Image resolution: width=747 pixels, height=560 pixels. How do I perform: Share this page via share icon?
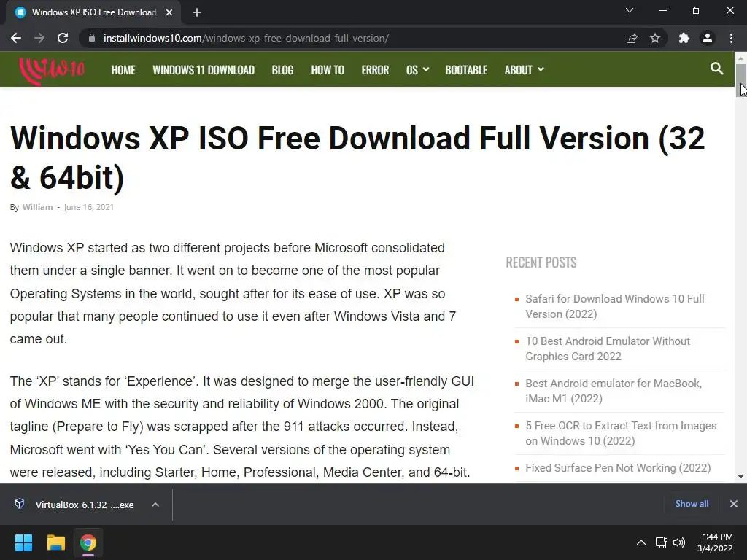[x=632, y=38]
